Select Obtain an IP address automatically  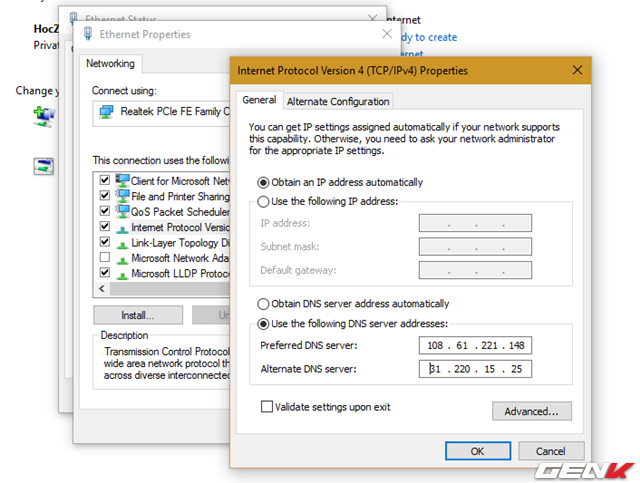point(263,183)
